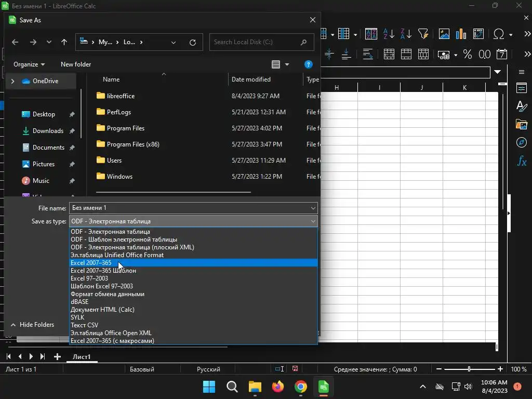Viewport: 532px width, 399px height.
Task: Select Excel 2007–365 (с макросами) type
Action: coord(193,341)
